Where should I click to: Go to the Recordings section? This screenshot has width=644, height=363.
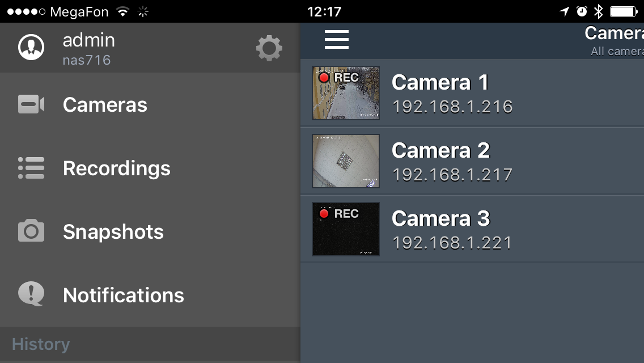pyautogui.click(x=116, y=168)
